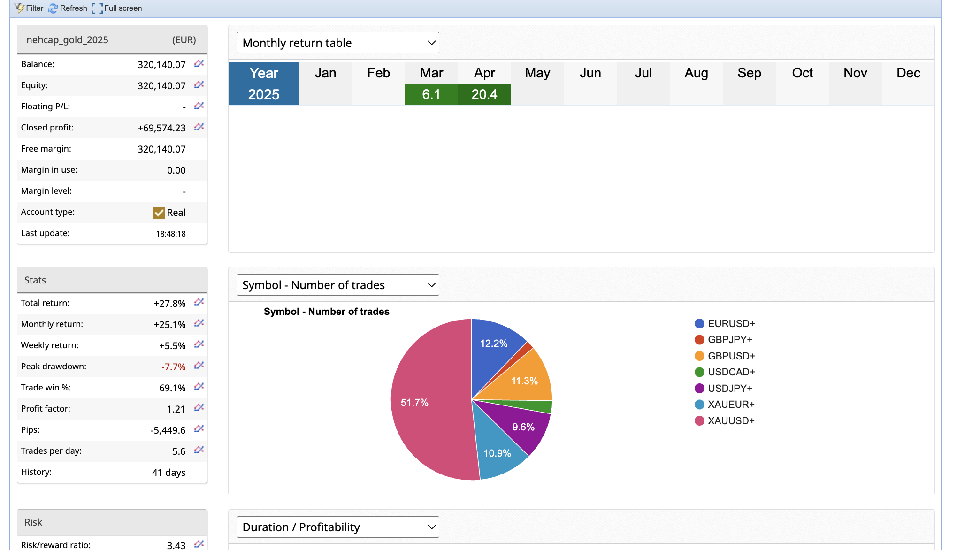Click the chart icon next to Closed profit
The width and height of the screenshot is (980, 550).
(199, 127)
